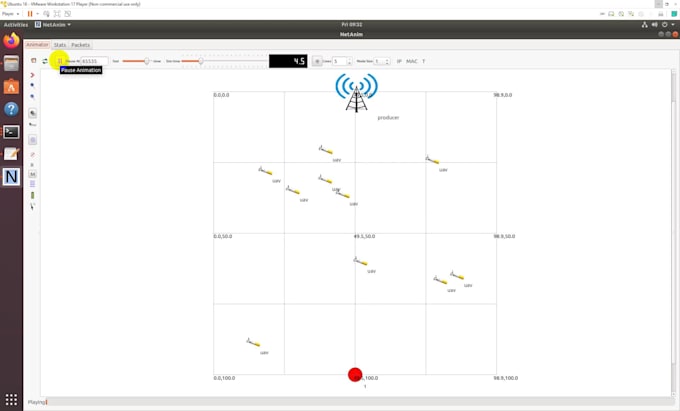Show IP addresses with the IP button
680x411 pixels.
[x=399, y=61]
